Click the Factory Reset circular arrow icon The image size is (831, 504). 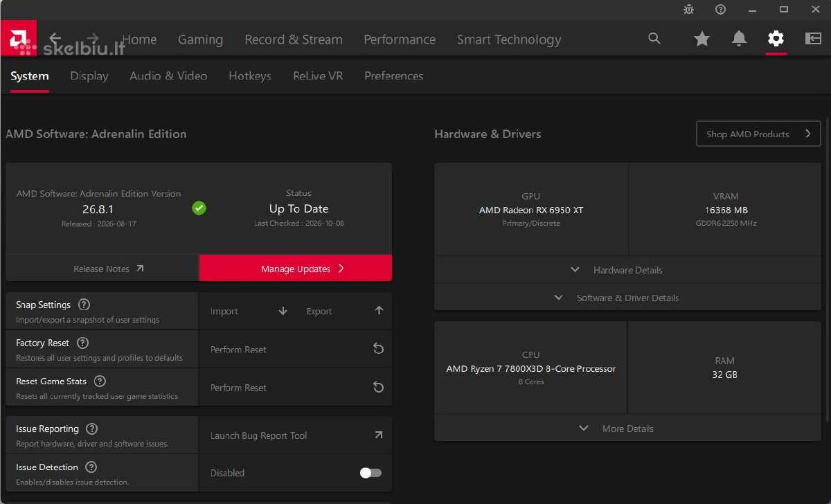[x=378, y=349]
